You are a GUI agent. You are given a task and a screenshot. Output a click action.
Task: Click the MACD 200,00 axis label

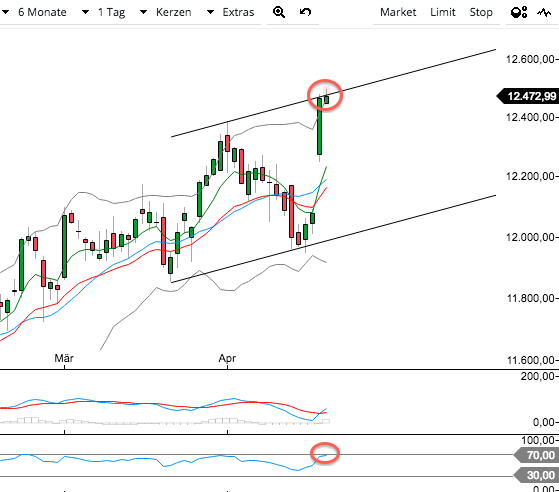[537, 376]
